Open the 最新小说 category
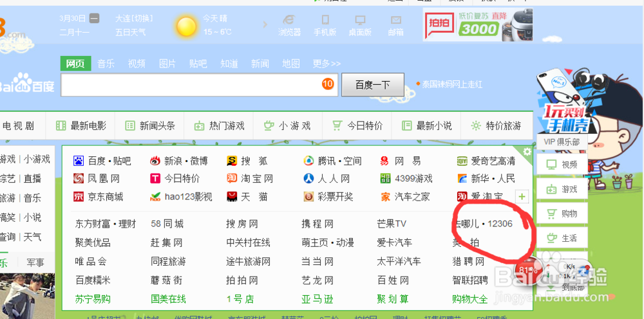644x319 pixels. pyautogui.click(x=427, y=126)
